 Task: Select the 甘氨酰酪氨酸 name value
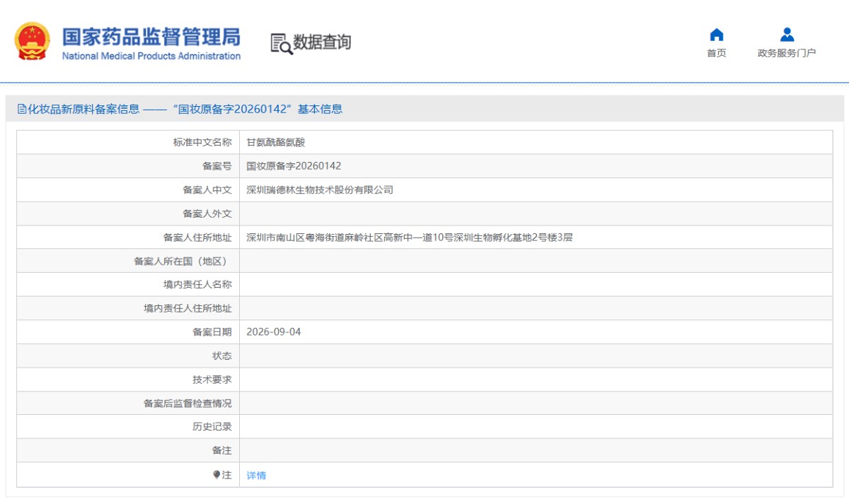[x=276, y=142]
